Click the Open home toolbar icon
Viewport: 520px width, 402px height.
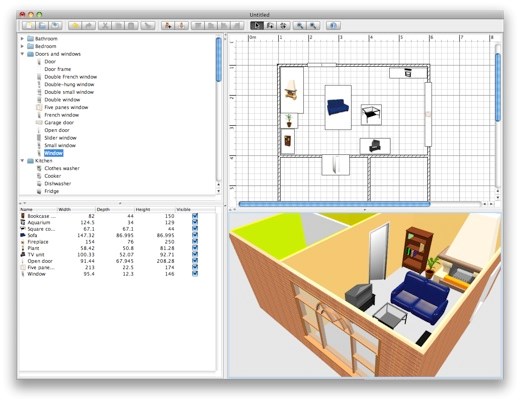42,26
